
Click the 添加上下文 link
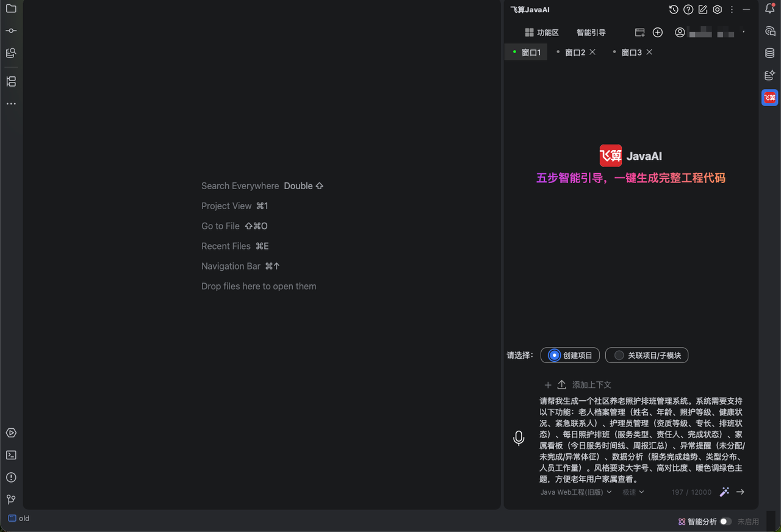point(592,385)
